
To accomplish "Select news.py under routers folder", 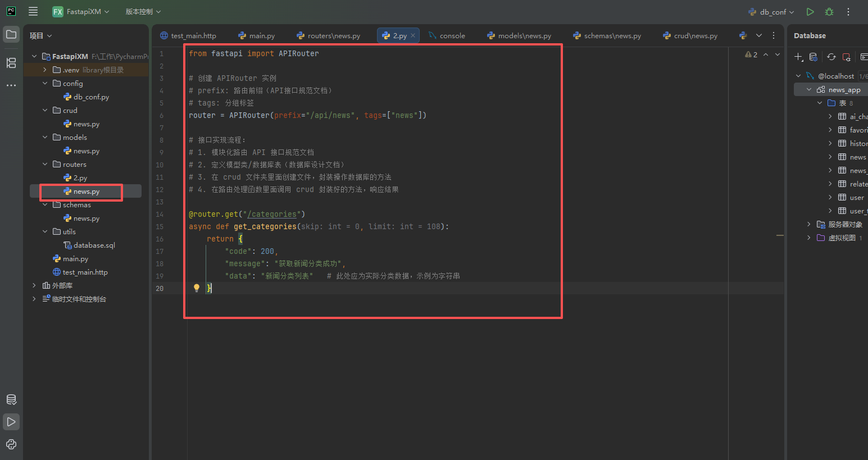I will (x=81, y=192).
